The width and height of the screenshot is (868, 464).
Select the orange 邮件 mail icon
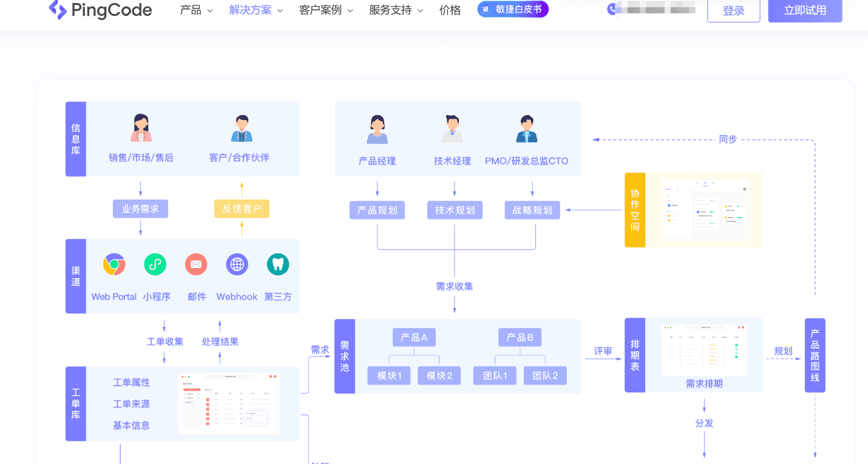196,264
